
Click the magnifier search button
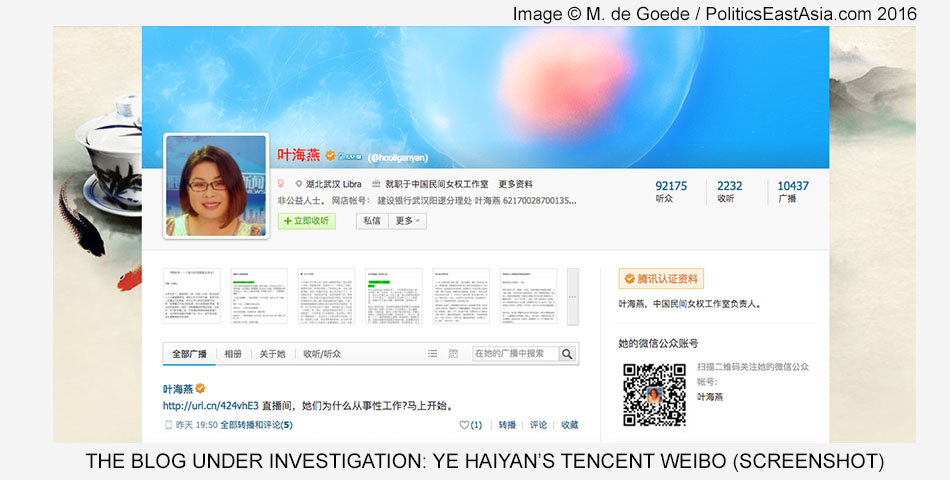(567, 354)
